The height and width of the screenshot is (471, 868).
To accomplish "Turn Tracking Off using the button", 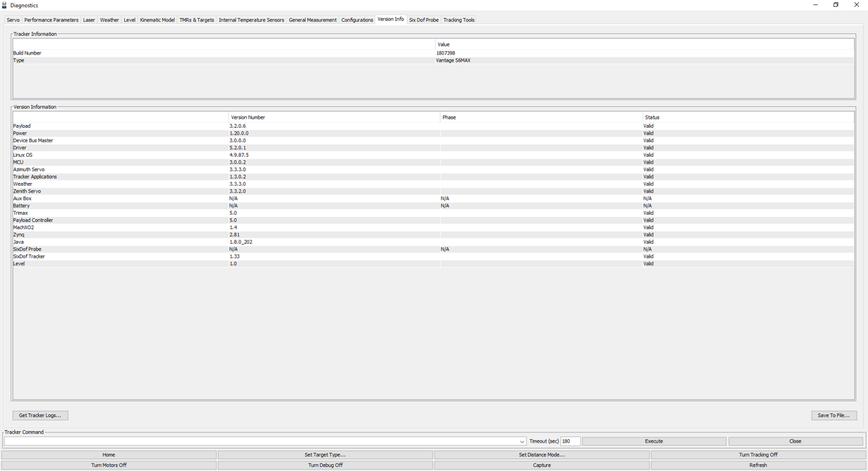I will click(758, 455).
